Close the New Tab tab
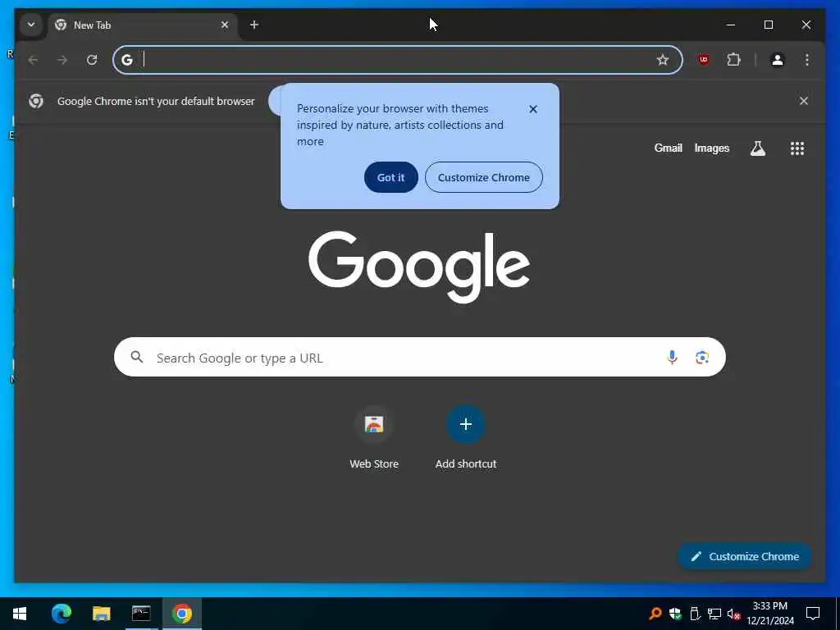 (x=225, y=25)
